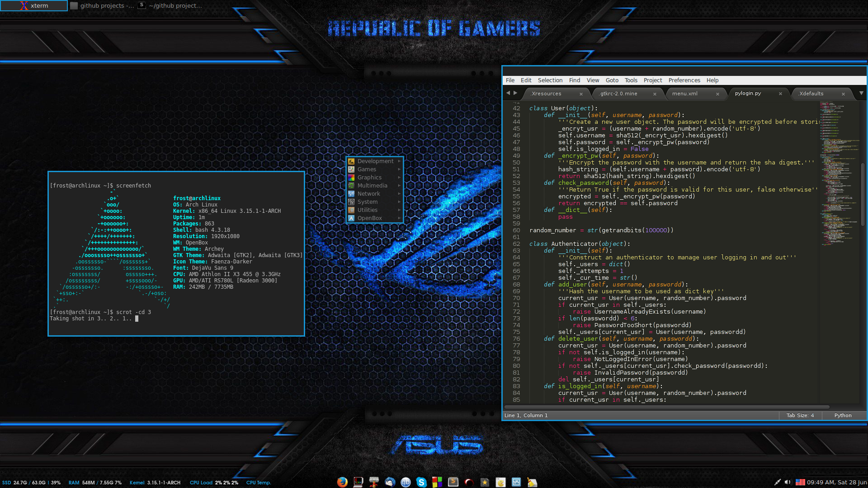This screenshot has width=868, height=488.
Task: Click the clock showing 09:49 AM
Action: tap(837, 482)
